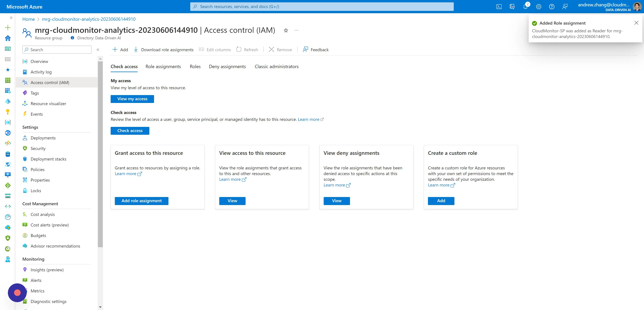The image size is (644, 310).
Task: Click Edit columns in the toolbar
Action: (x=215, y=50)
